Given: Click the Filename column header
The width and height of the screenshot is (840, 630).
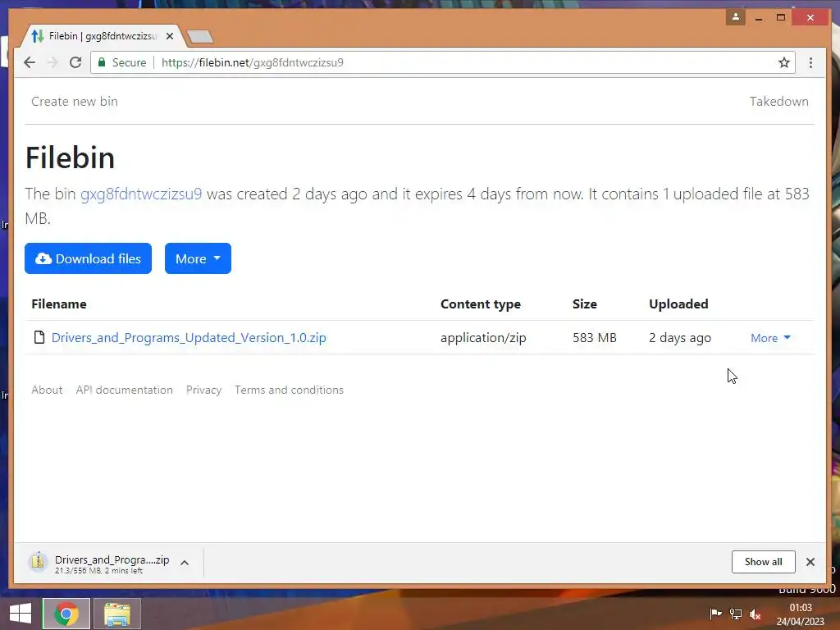Looking at the screenshot, I should click(59, 304).
